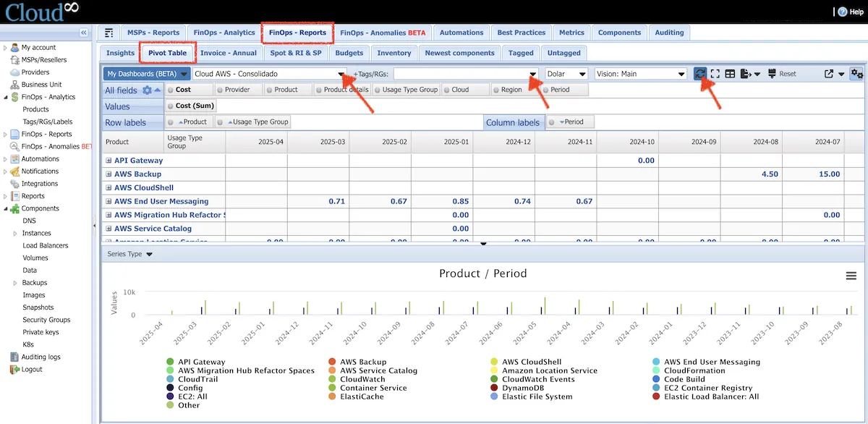Screen dimensions: 868x424
Task: Click the Logout icon
Action: click(14, 369)
